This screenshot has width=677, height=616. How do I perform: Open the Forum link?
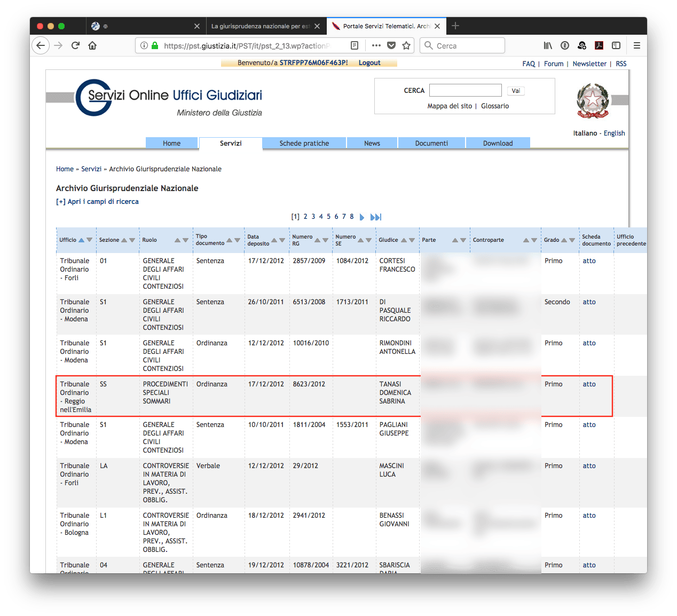tap(554, 64)
